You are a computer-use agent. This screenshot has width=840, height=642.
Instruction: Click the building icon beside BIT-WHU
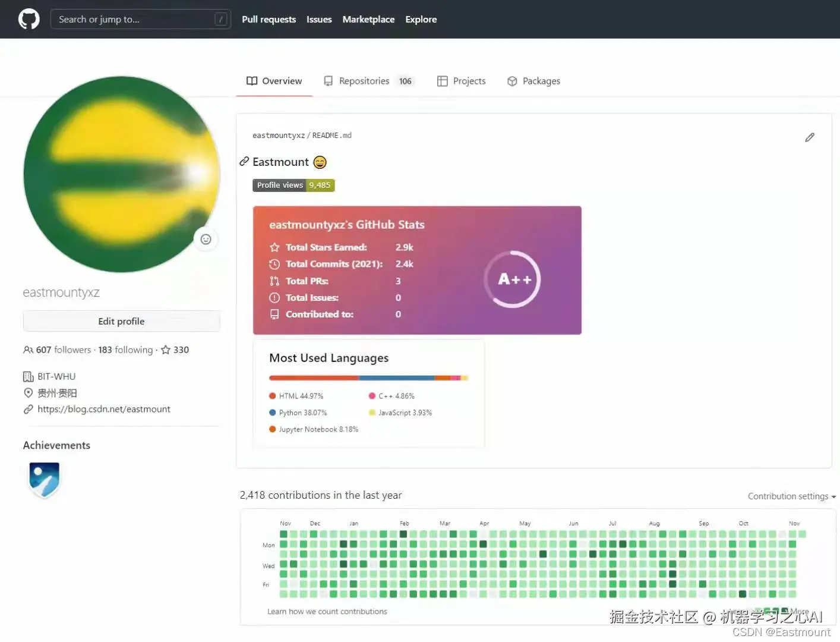pos(28,376)
